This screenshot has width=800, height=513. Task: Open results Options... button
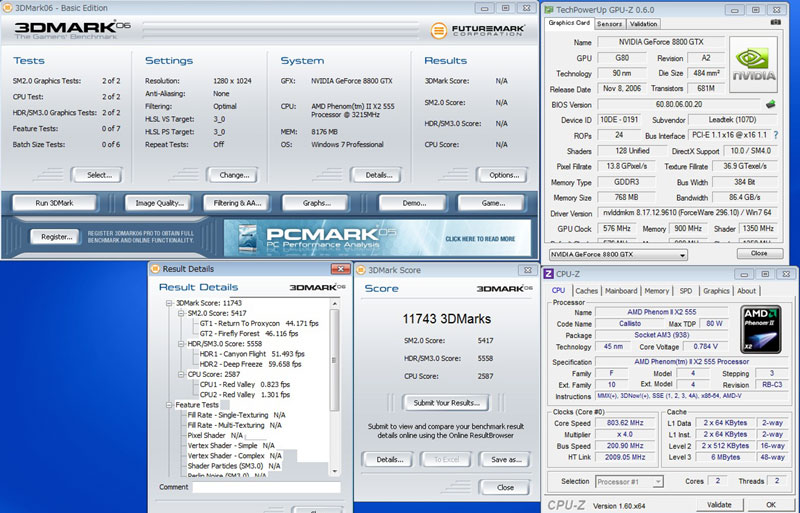(x=503, y=175)
